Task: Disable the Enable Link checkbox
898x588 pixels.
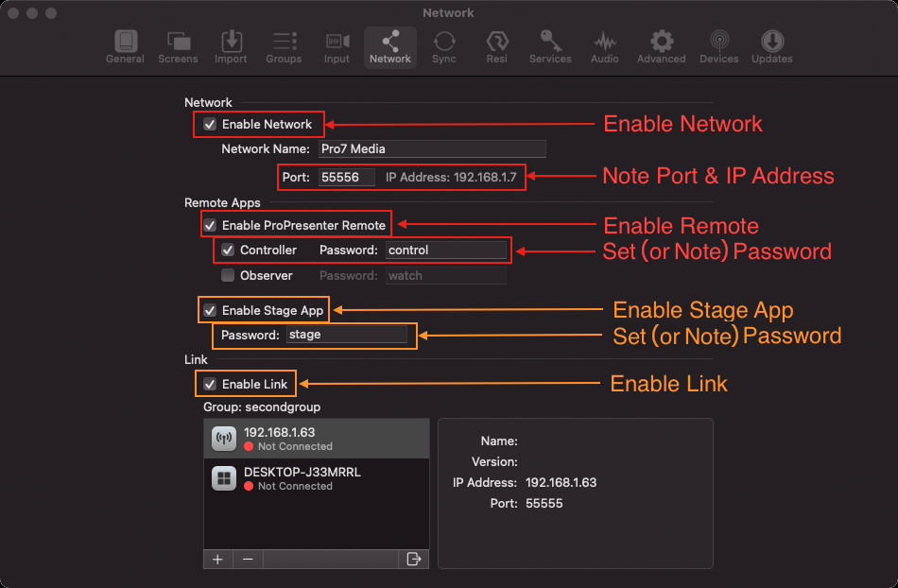Action: click(210, 384)
